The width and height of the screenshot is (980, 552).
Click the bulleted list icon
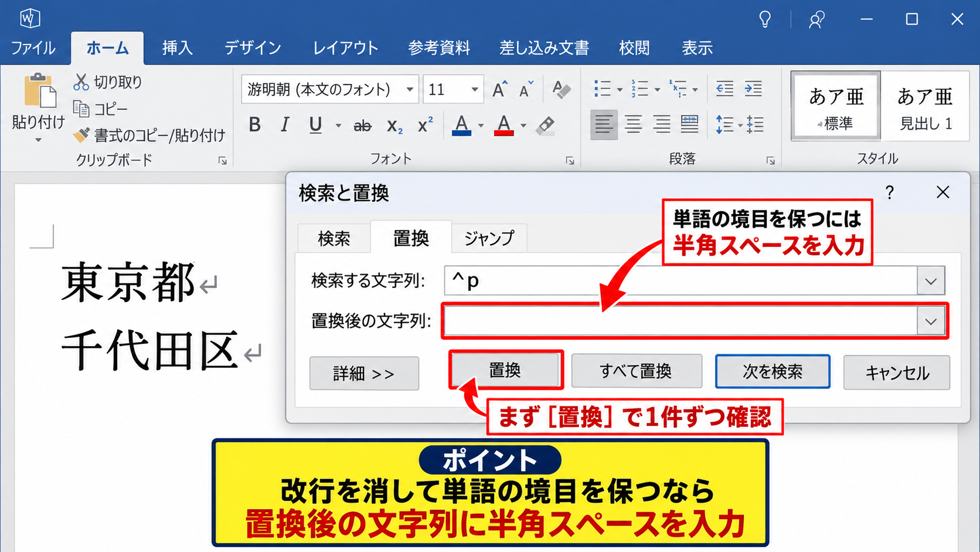602,89
